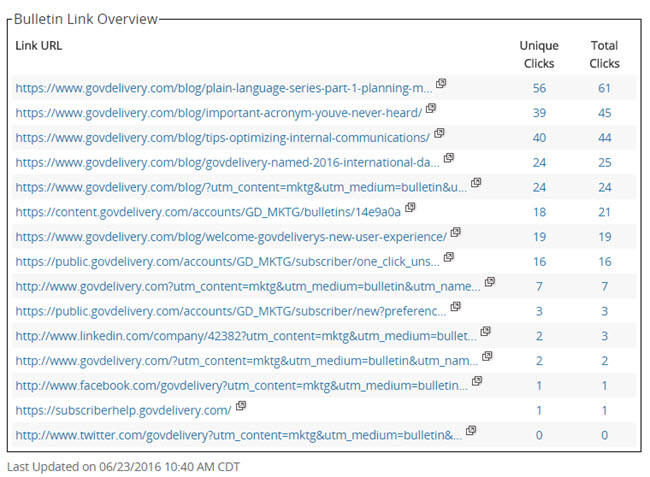Open the twitter.com/govdelivery link
650x477 pixels.
point(238,435)
